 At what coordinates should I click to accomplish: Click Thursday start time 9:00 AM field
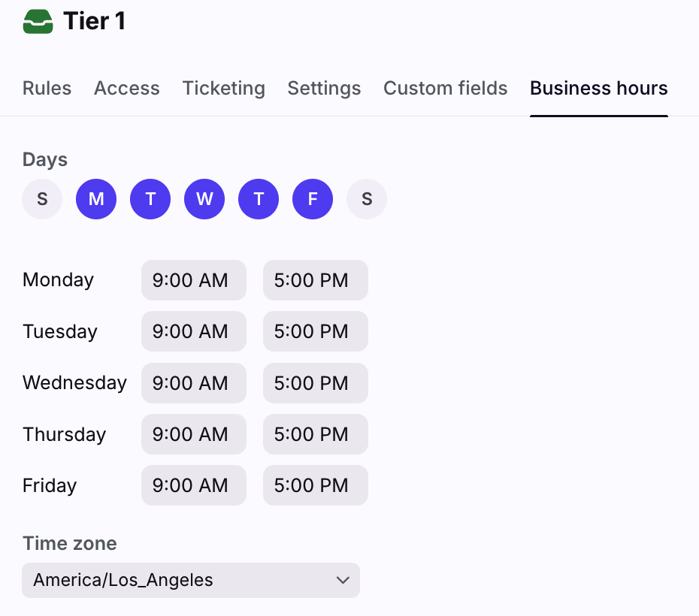[194, 434]
